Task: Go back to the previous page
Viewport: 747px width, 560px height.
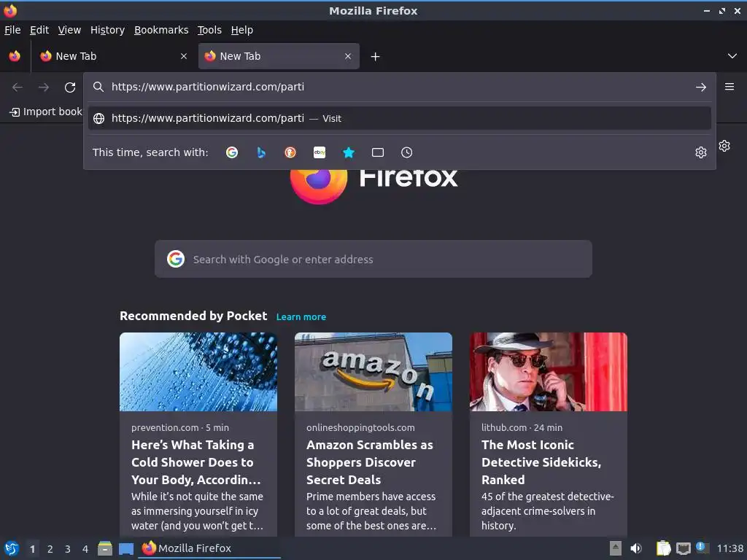Action: (18, 87)
